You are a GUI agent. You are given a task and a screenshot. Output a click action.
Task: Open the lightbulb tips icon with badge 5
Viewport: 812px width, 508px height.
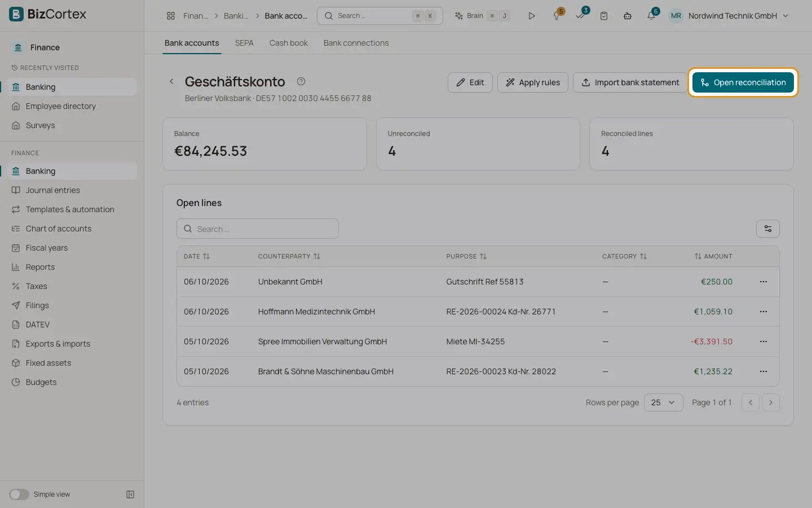click(x=557, y=16)
